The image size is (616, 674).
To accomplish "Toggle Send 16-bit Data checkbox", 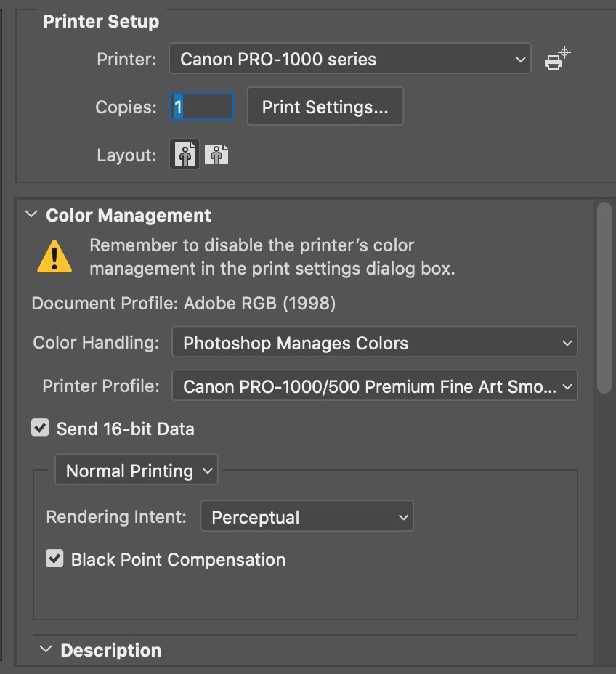I will [x=40, y=428].
